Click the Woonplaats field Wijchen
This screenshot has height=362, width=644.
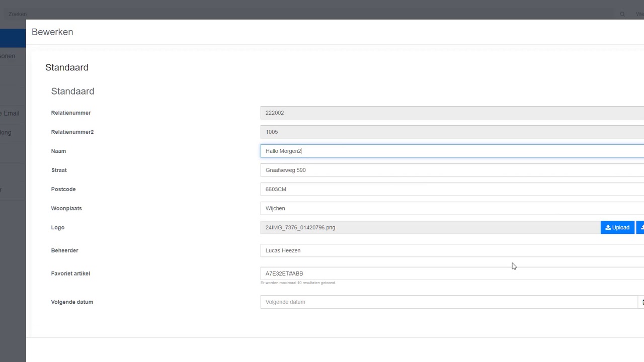(x=452, y=208)
